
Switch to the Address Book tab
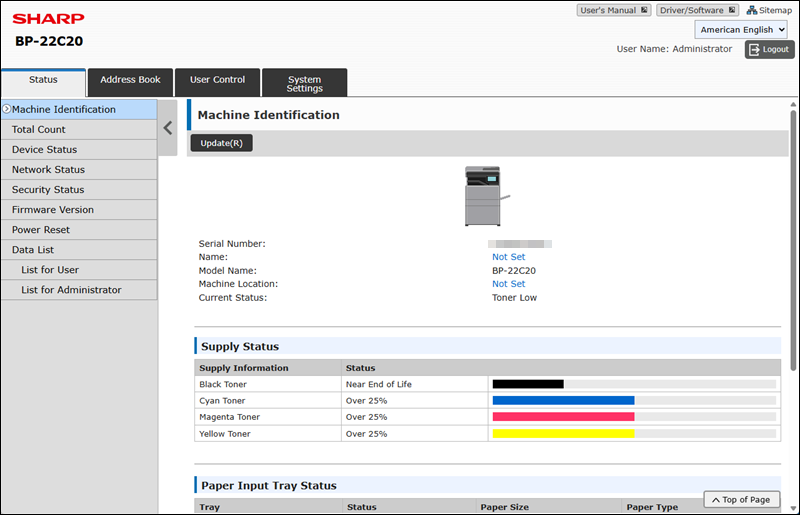click(x=130, y=82)
